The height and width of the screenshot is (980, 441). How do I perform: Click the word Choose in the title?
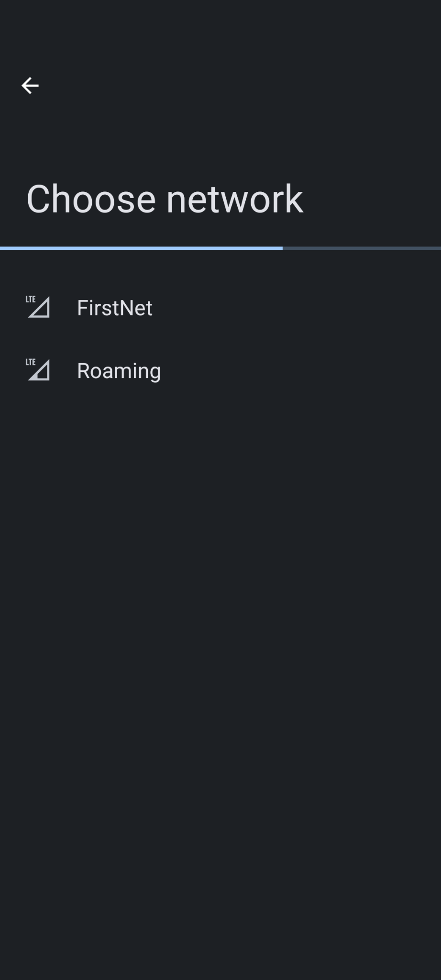click(91, 199)
